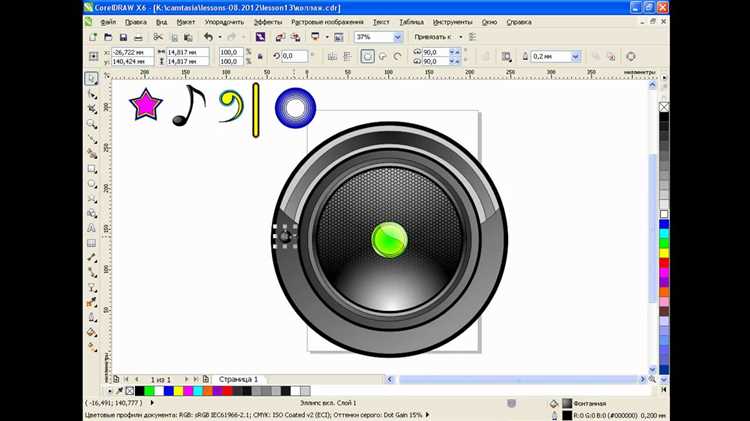Image resolution: width=750 pixels, height=421 pixels.
Task: Select the Arc shape type button
Action: click(x=397, y=56)
